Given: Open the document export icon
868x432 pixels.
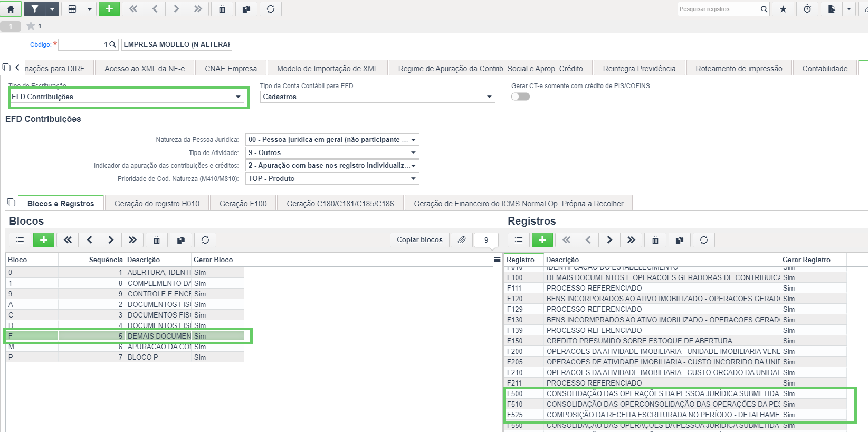Looking at the screenshot, I should coord(832,9).
